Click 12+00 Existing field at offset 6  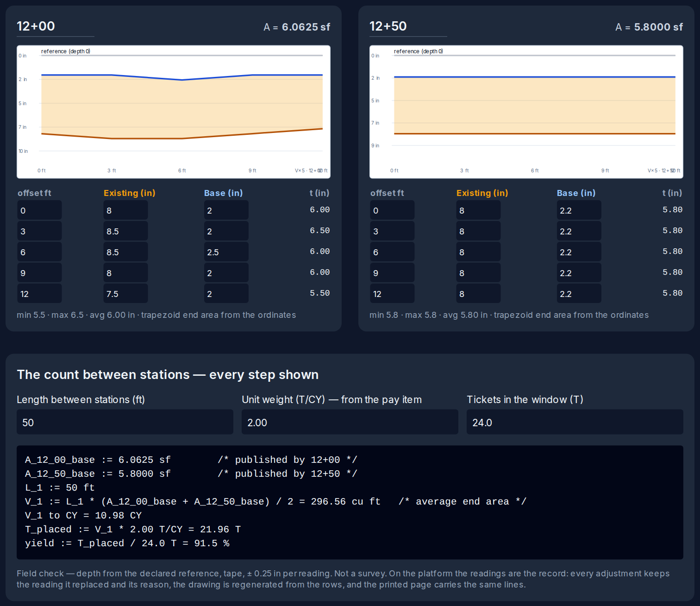click(125, 252)
